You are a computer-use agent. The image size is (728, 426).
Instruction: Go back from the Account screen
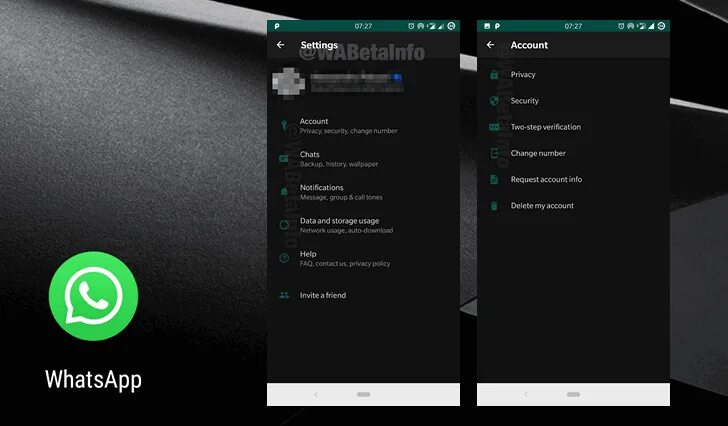(490, 45)
